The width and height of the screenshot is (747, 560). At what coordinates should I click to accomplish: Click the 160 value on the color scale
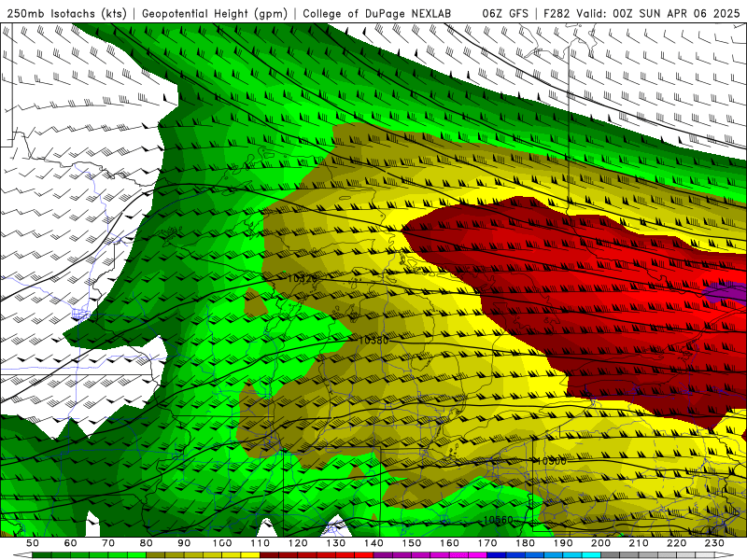[x=449, y=543]
